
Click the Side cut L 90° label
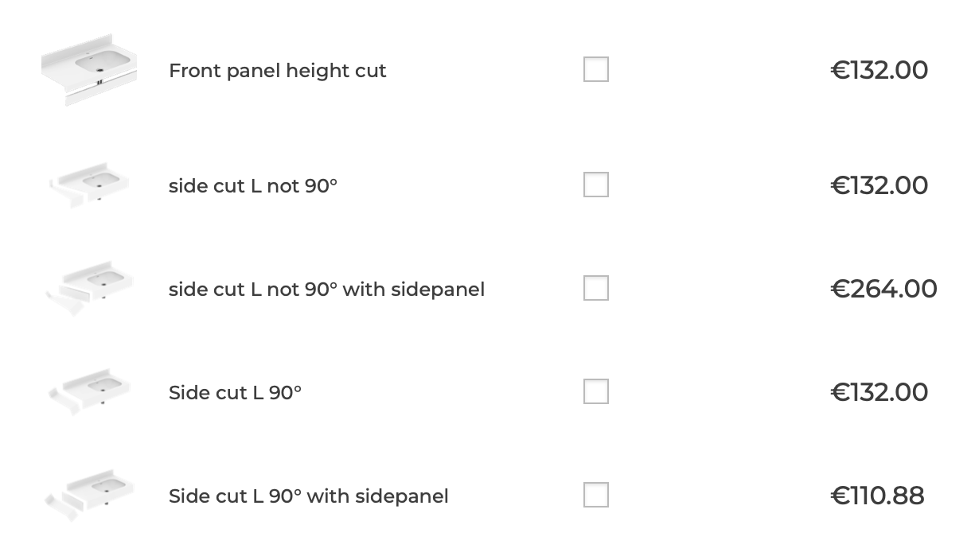tap(235, 393)
